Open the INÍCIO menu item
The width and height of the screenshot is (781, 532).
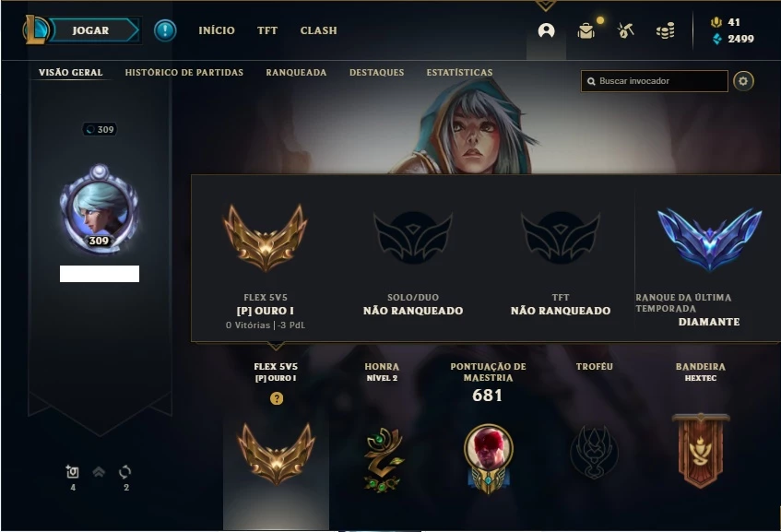pos(217,30)
